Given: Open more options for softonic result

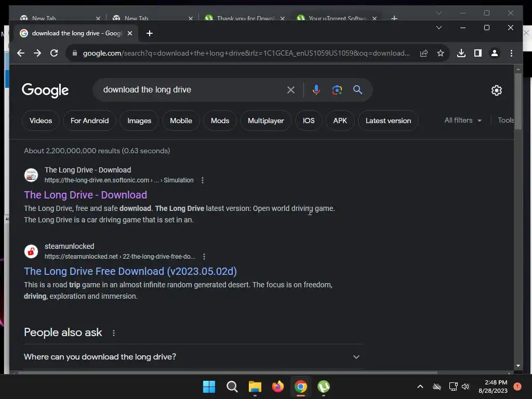Looking at the screenshot, I should pyautogui.click(x=203, y=180).
